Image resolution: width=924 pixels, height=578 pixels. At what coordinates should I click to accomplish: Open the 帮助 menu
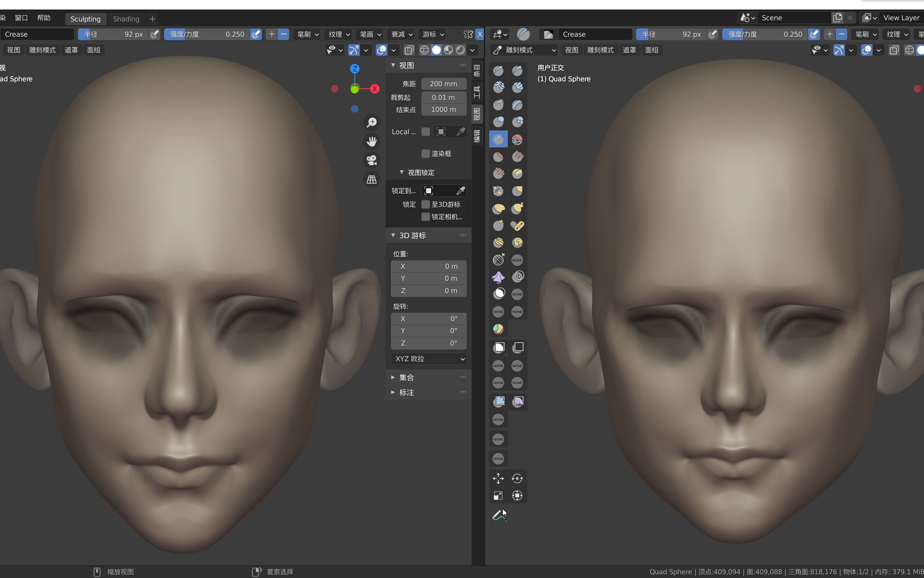(x=43, y=18)
